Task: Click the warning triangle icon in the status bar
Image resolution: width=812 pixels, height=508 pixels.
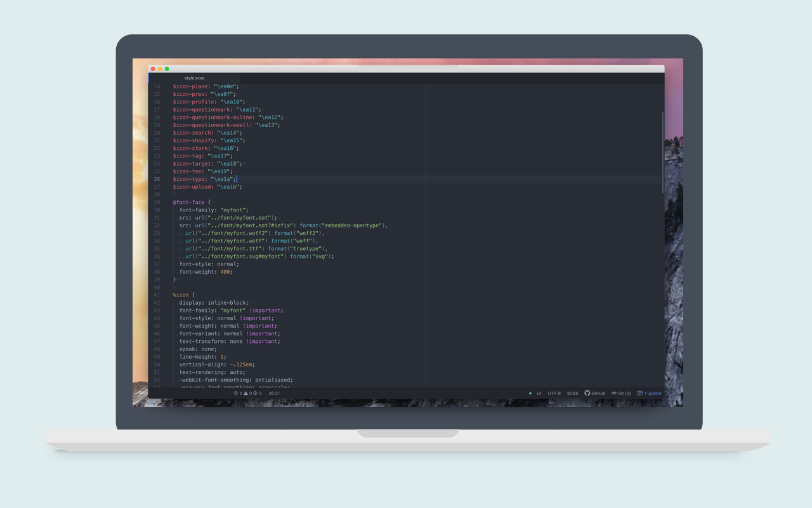Action: tap(246, 394)
